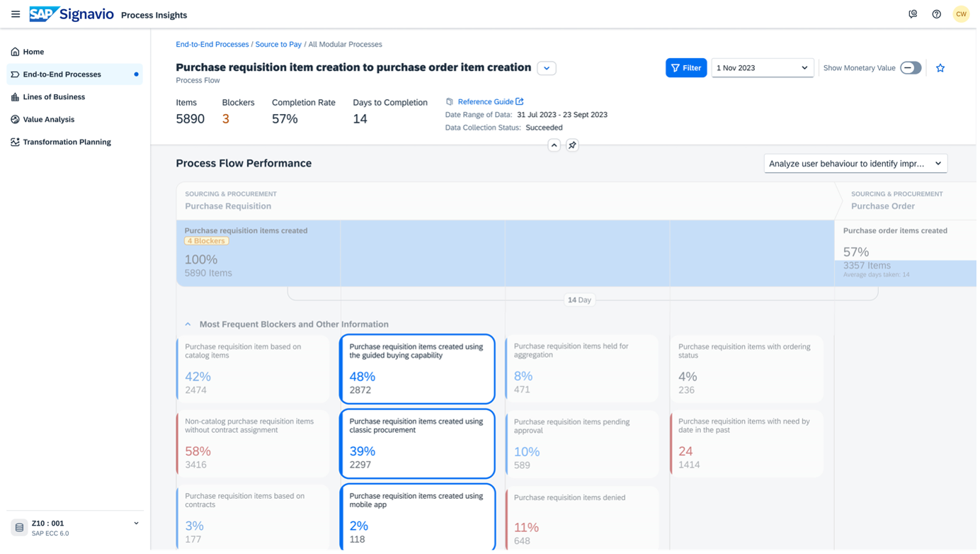The height and width of the screenshot is (554, 980).
Task: Collapse the header summary panel
Action: coord(554,145)
